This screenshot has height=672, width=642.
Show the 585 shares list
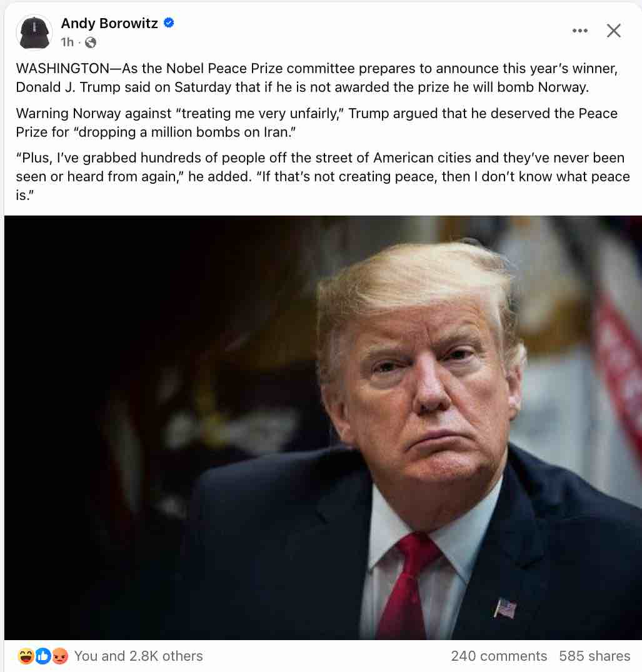click(594, 656)
